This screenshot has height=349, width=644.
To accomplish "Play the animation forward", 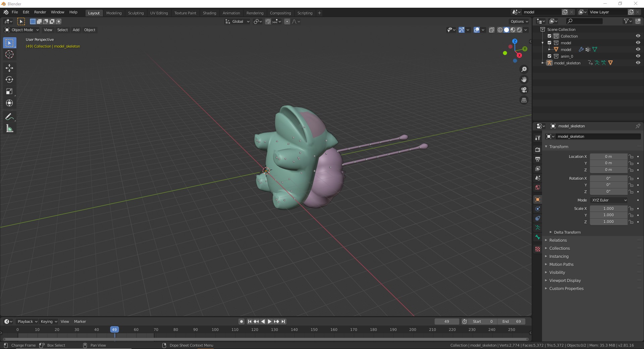I will 270,322.
